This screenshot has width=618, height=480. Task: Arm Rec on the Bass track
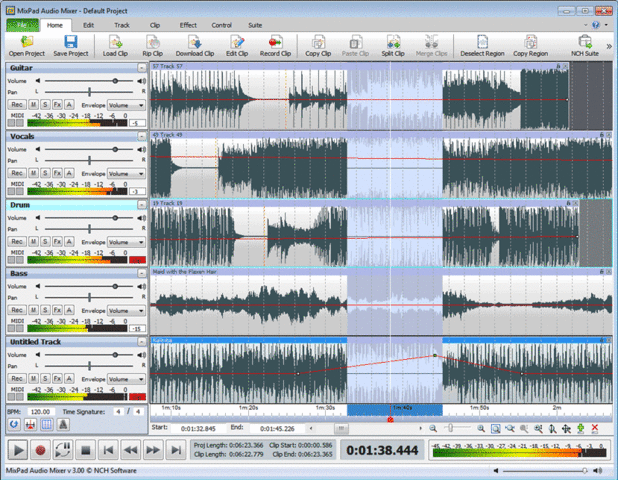[17, 310]
